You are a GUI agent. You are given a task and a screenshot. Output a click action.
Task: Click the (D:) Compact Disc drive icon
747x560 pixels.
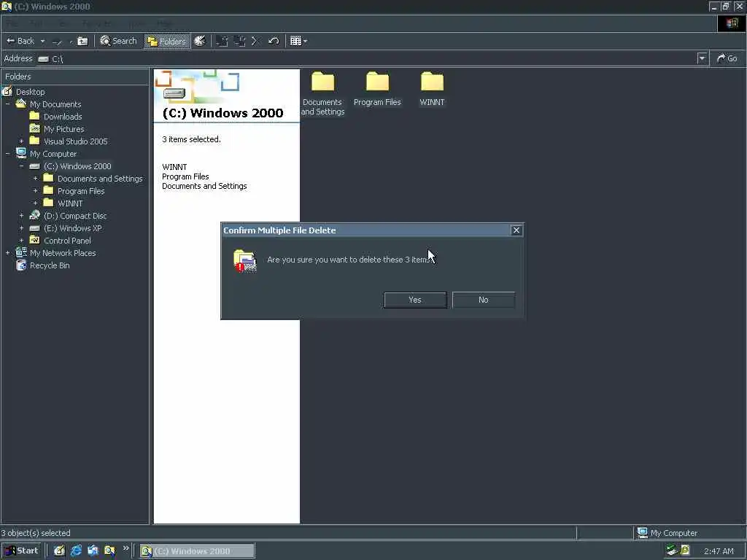(x=34, y=215)
